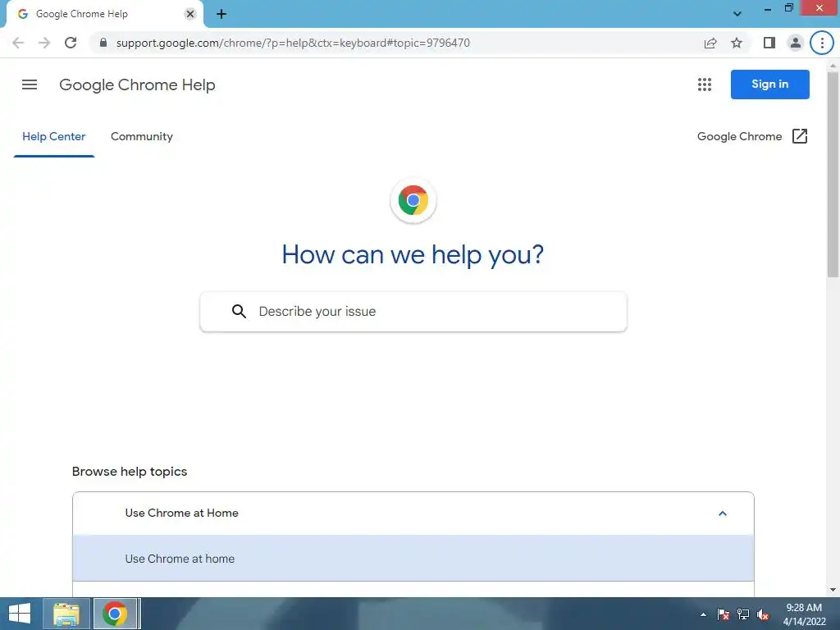The height and width of the screenshot is (630, 840).
Task: Click the Browse help topics heading
Action: pyautogui.click(x=130, y=472)
